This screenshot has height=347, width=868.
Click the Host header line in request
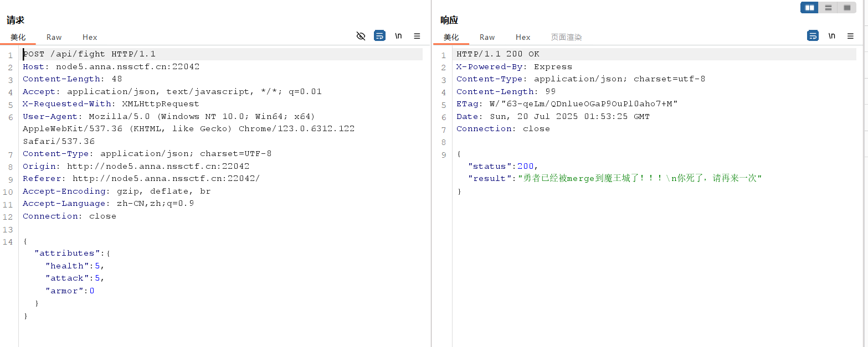click(111, 67)
